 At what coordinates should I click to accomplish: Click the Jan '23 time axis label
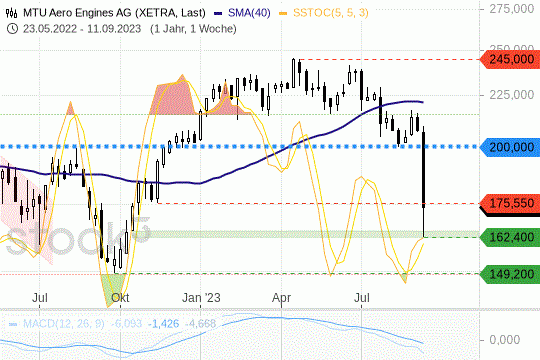(x=201, y=298)
